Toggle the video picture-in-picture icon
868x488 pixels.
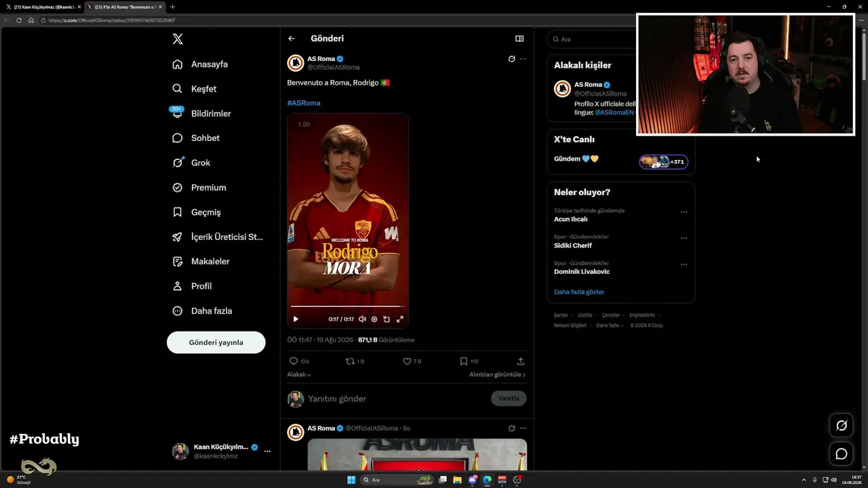tap(387, 319)
